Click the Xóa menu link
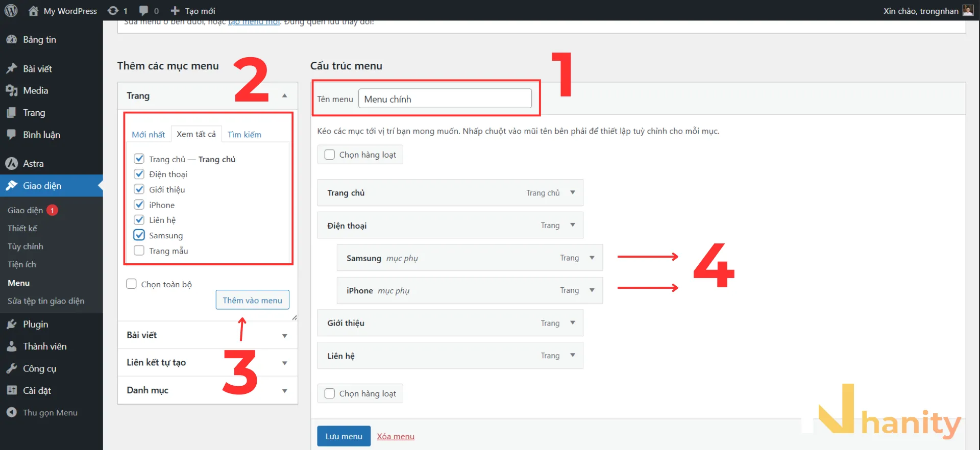 click(396, 436)
